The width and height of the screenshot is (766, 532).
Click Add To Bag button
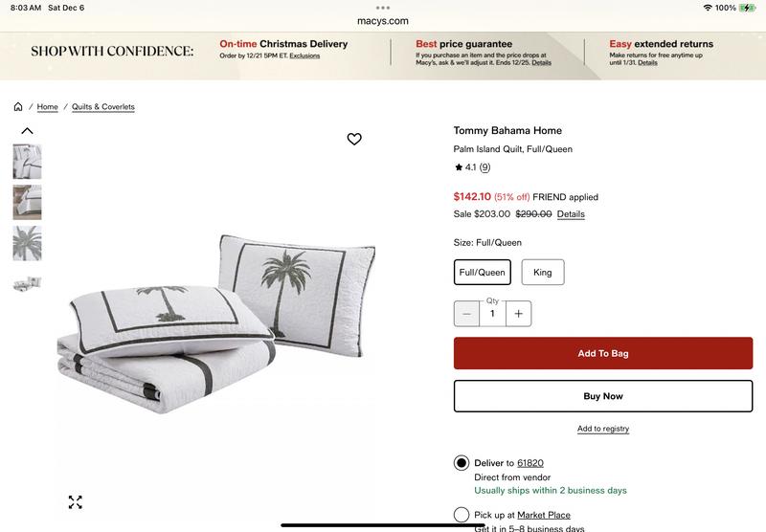(603, 353)
